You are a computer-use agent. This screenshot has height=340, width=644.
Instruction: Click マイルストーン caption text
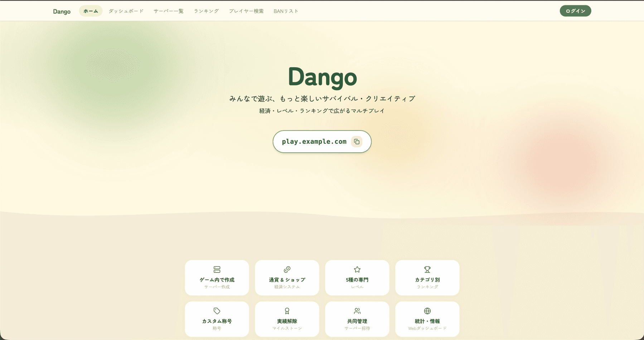[287, 329]
